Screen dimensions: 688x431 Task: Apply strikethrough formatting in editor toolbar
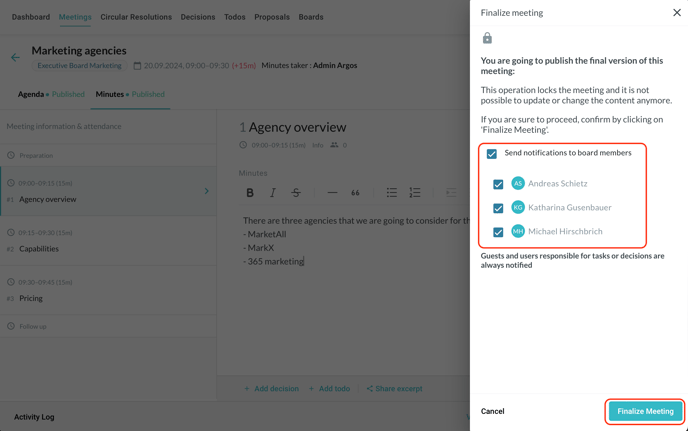tap(296, 193)
